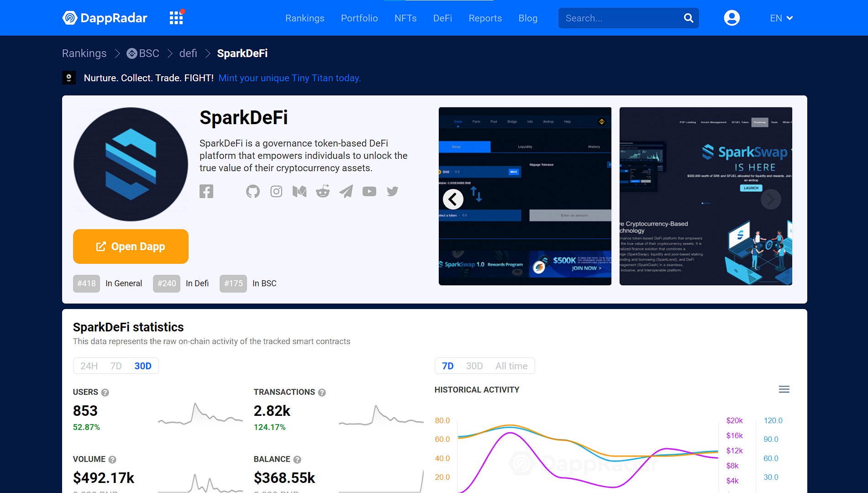This screenshot has height=493, width=868.
Task: Open SparkDeFi Telegram icon
Action: click(x=346, y=191)
